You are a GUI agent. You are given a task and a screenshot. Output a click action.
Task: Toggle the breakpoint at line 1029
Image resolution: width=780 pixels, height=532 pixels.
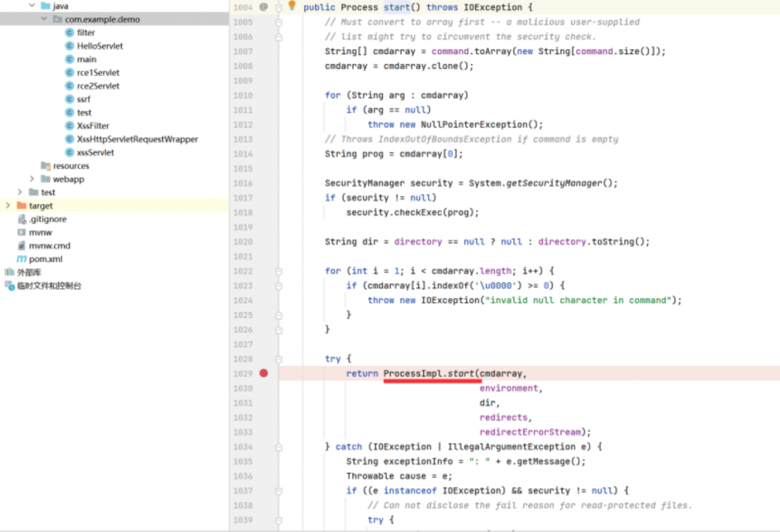(264, 373)
